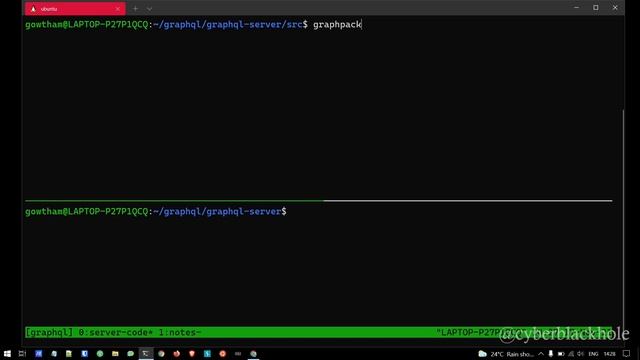Select tmux window 1:notes
Screen dimensions: 640x360
click(180, 333)
